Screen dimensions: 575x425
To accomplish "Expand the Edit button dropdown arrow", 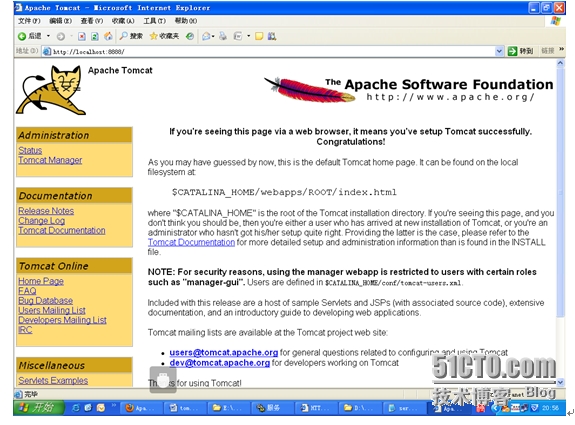I will coord(248,36).
